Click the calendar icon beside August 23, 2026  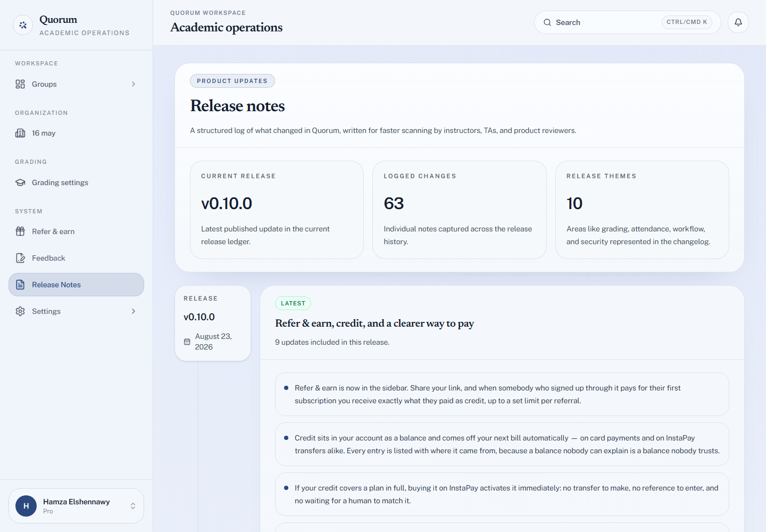tap(187, 342)
